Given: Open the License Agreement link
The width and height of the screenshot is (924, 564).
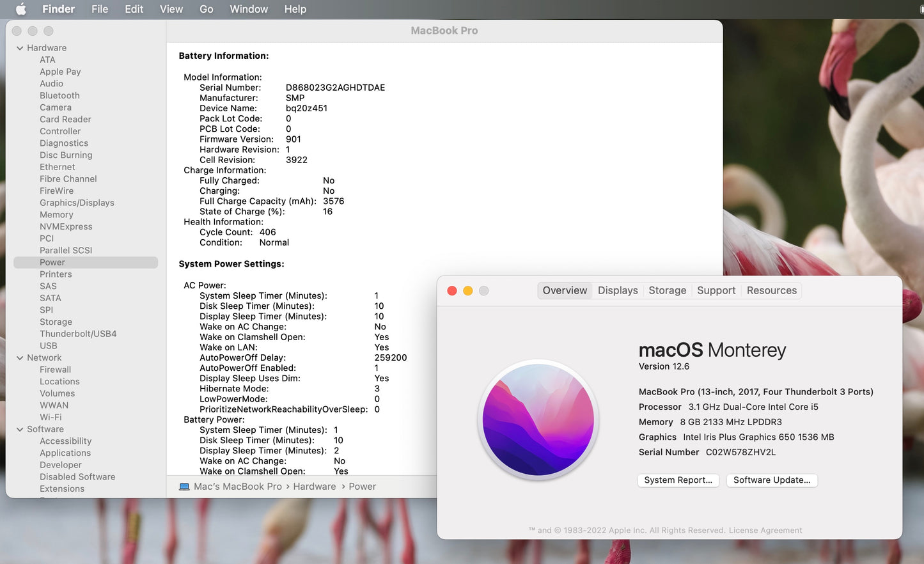Looking at the screenshot, I should coord(765,530).
